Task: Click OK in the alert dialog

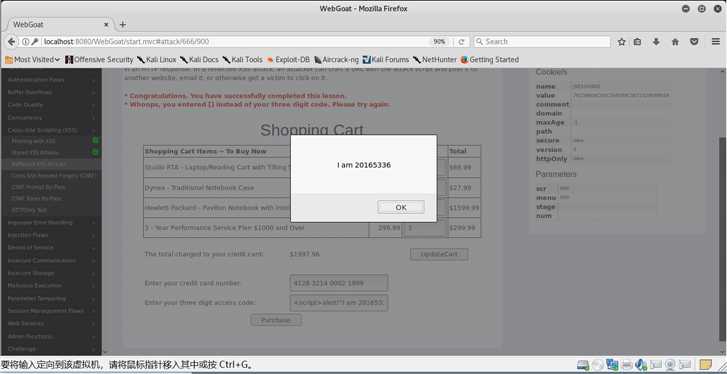Action: click(401, 207)
